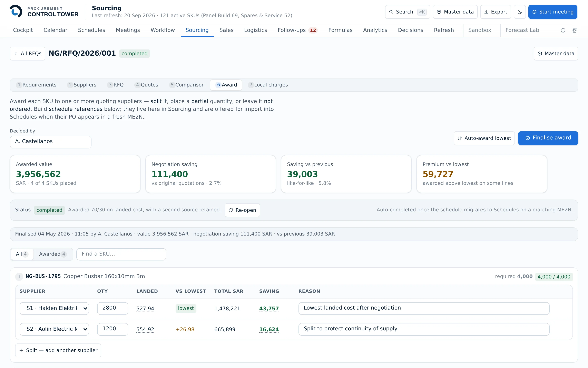Image resolution: width=588 pixels, height=368 pixels.
Task: Open step 5 Comparison
Action: (187, 85)
